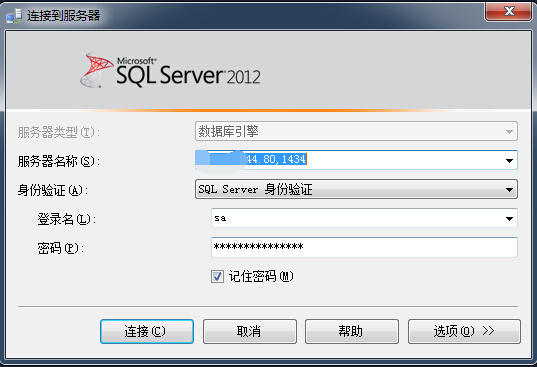This screenshot has height=367, width=537.
Task: Select the SQL Server 身份验证 combo box
Action: click(356, 189)
